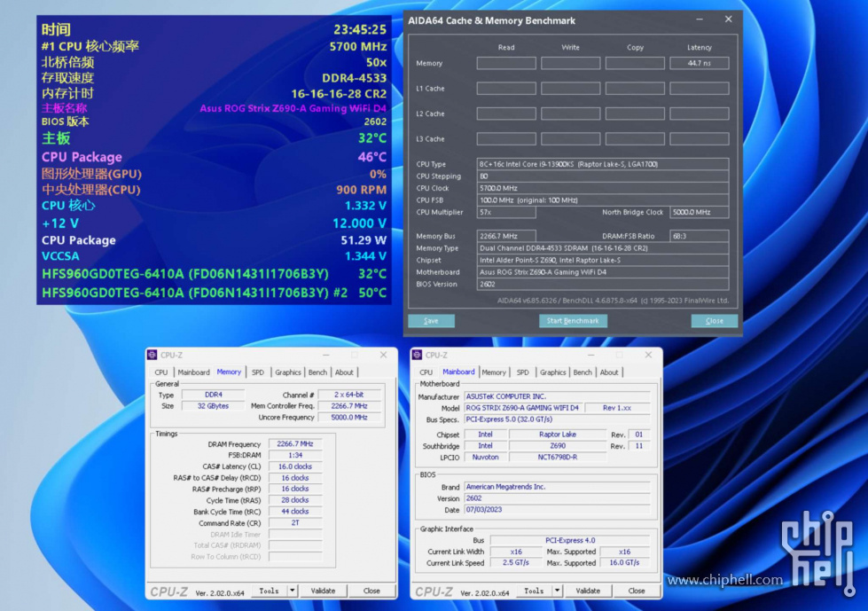Minimize the CPU-Z Memory window

pos(326,355)
